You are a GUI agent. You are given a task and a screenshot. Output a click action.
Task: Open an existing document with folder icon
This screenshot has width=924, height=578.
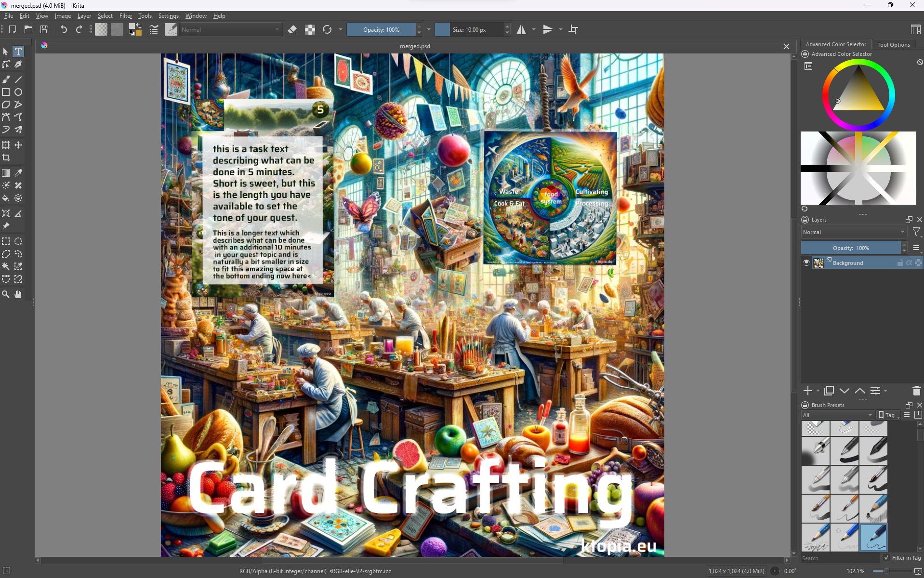(x=28, y=29)
